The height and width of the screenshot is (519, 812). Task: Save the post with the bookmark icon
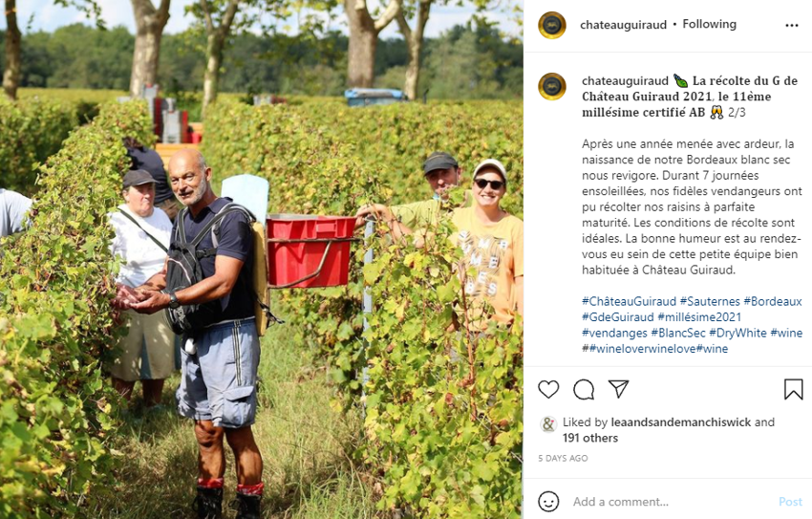[793, 390]
